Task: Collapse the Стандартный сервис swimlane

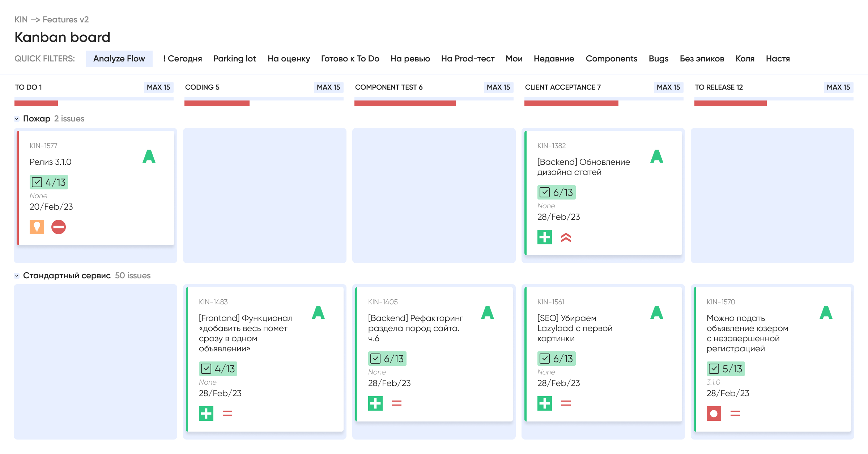Action: (17, 276)
